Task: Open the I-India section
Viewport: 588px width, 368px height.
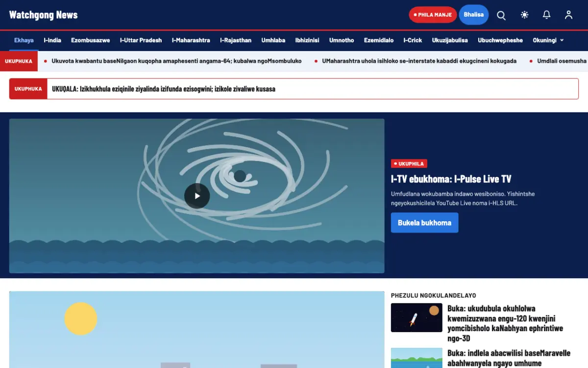Action: (52, 40)
